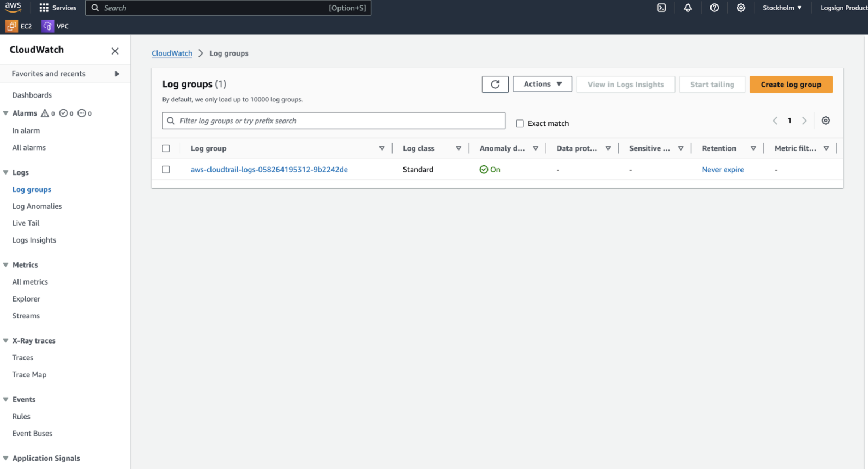Collapse the Alarms section
Screen dimensions: 868x469
pyautogui.click(x=6, y=113)
